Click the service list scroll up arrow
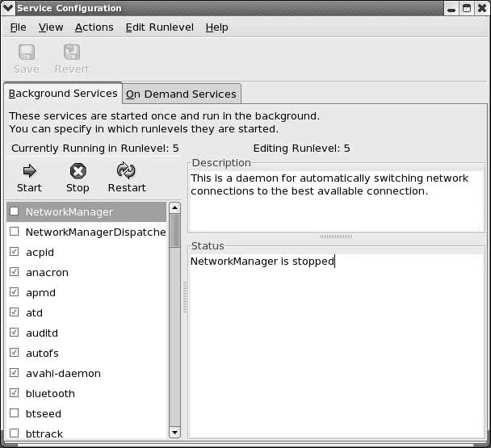The height and width of the screenshot is (448, 491). tap(174, 207)
